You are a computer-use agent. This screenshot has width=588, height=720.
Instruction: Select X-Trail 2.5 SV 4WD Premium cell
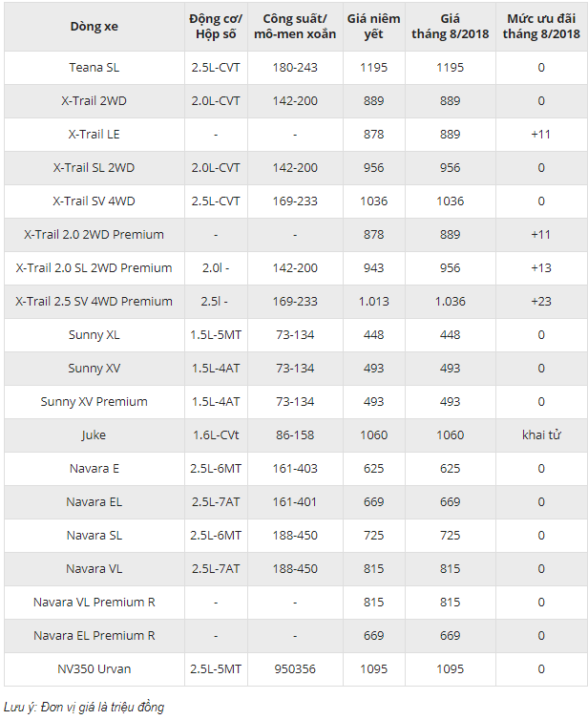pos(94,302)
